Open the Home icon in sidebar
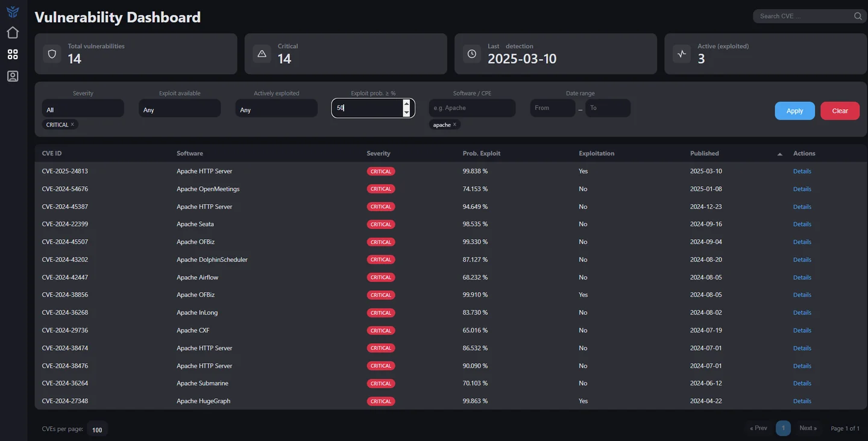 click(x=13, y=33)
